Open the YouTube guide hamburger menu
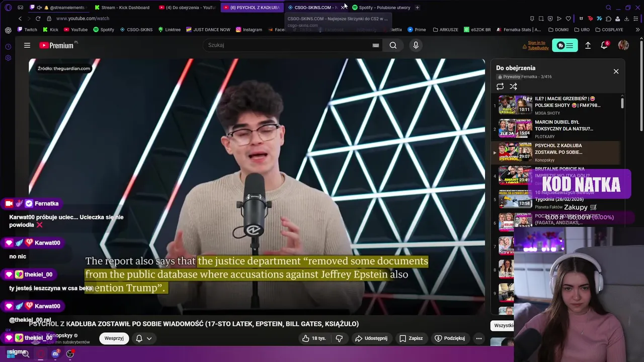Viewport: 644px width, 362px height. pyautogui.click(x=27, y=45)
